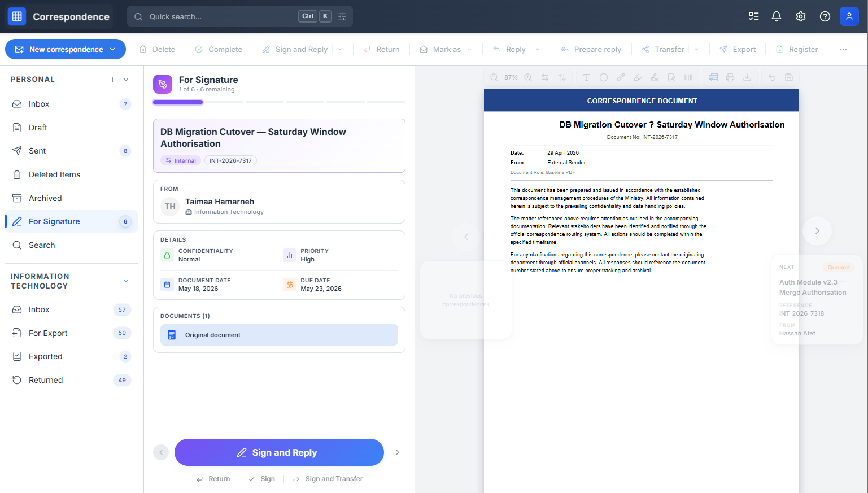This screenshot has width=868, height=493.
Task: Expand the Mark as dropdown
Action: pos(469,49)
